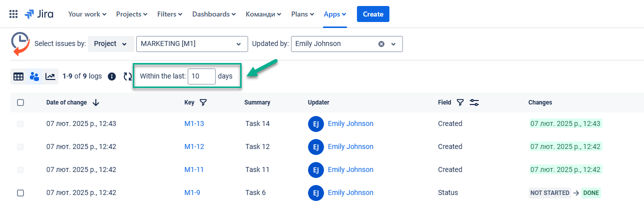Open the Dashboards menu
This screenshot has width=644, height=203.
click(x=214, y=14)
